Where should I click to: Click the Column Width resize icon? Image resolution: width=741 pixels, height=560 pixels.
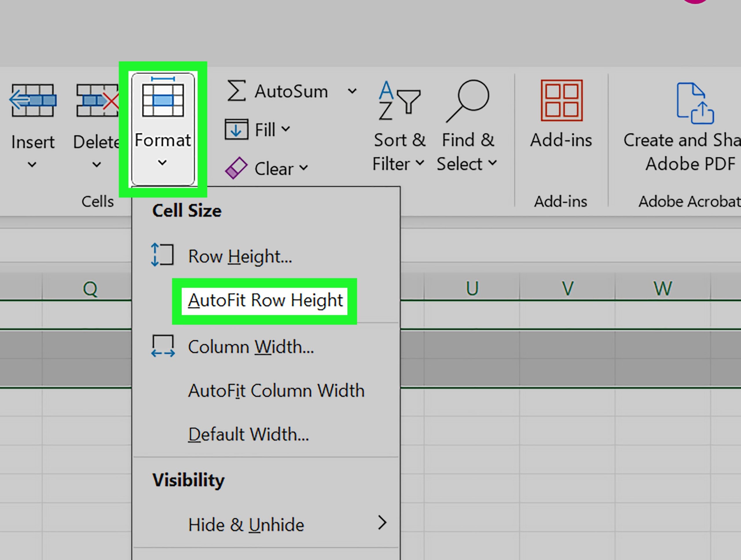(x=163, y=346)
